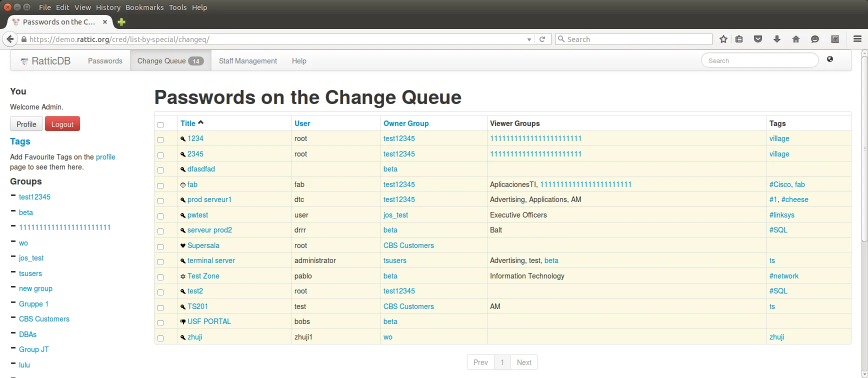Image resolution: width=868 pixels, height=378 pixels.
Task: Open the terminal server password link
Action: coord(211,260)
